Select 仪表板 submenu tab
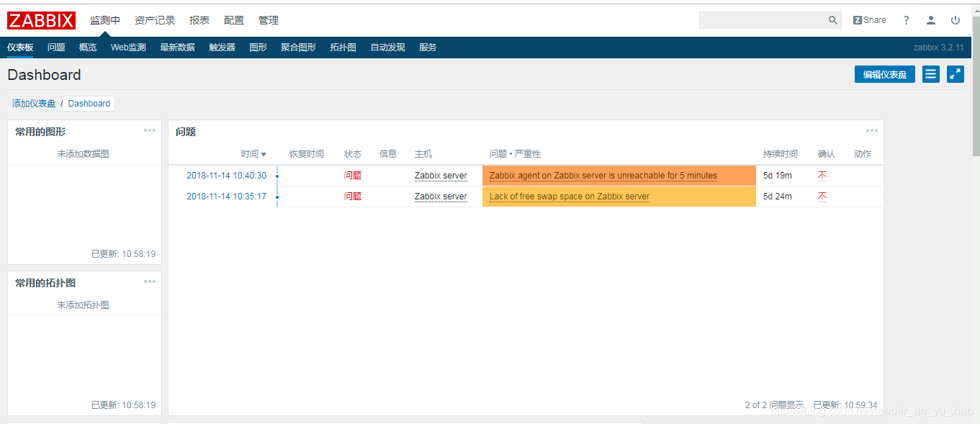This screenshot has width=980, height=424. tap(20, 48)
